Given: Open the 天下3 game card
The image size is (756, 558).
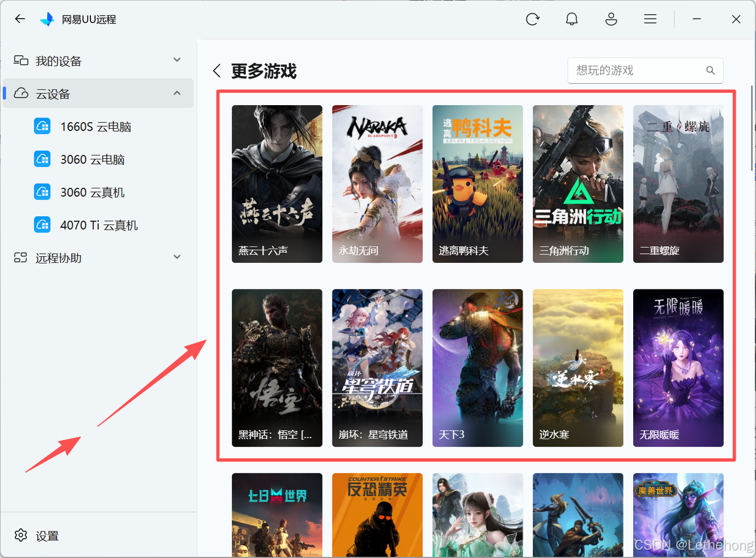Looking at the screenshot, I should (478, 368).
